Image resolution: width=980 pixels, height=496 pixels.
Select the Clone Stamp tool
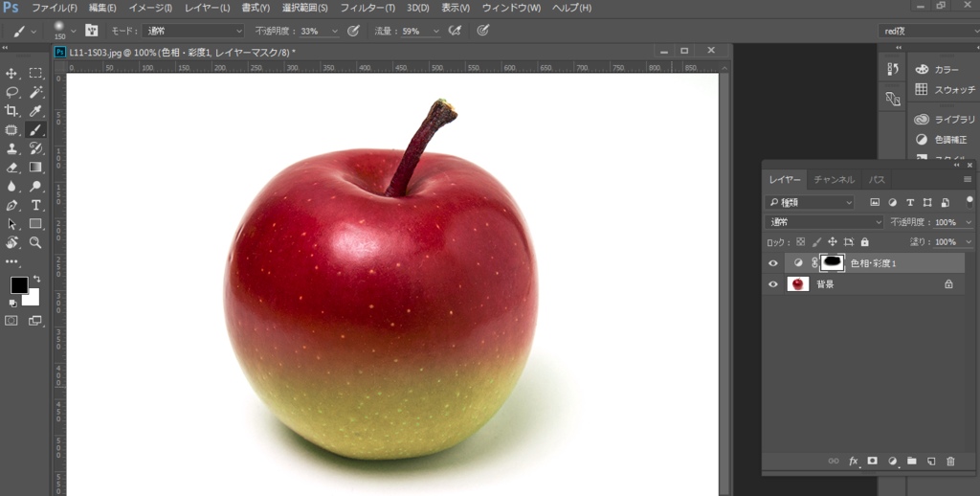click(x=11, y=148)
